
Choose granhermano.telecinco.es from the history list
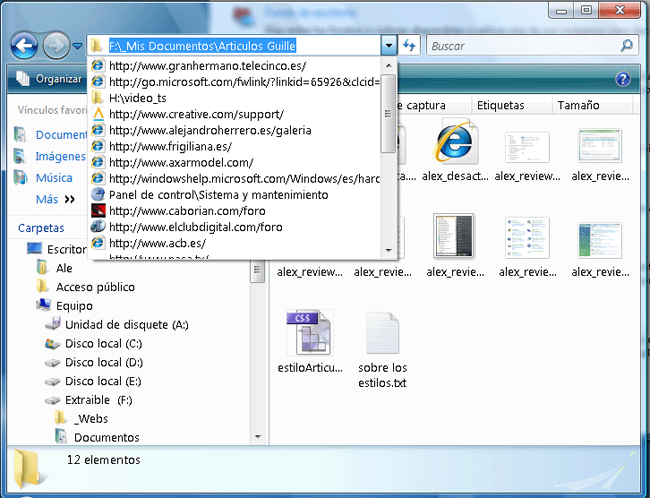click(235, 66)
